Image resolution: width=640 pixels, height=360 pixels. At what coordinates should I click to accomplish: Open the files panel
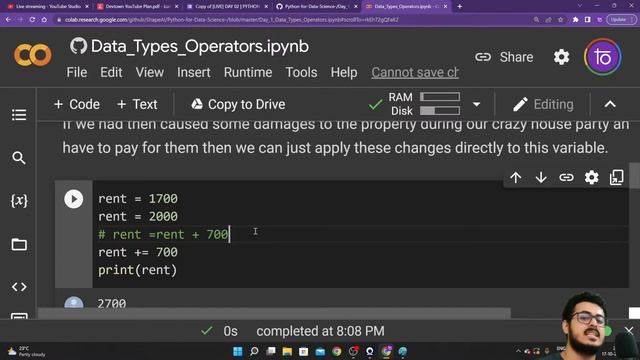tap(19, 244)
